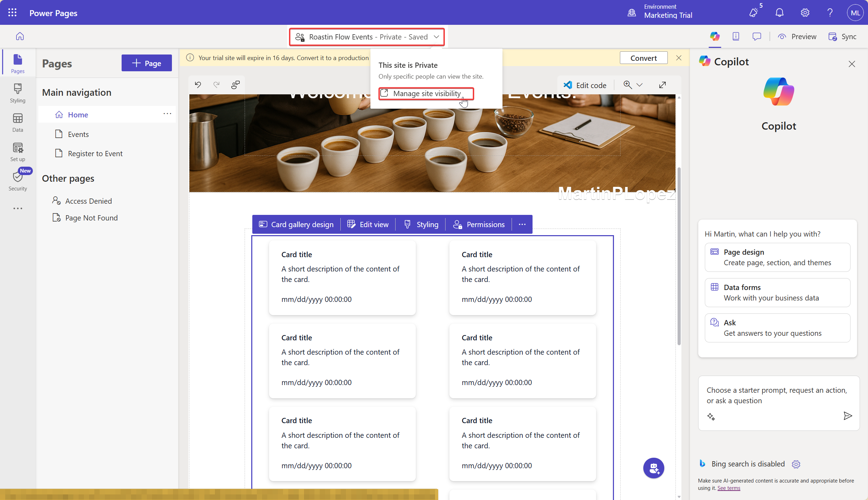
Task: Open more options next to Home page
Action: click(167, 114)
